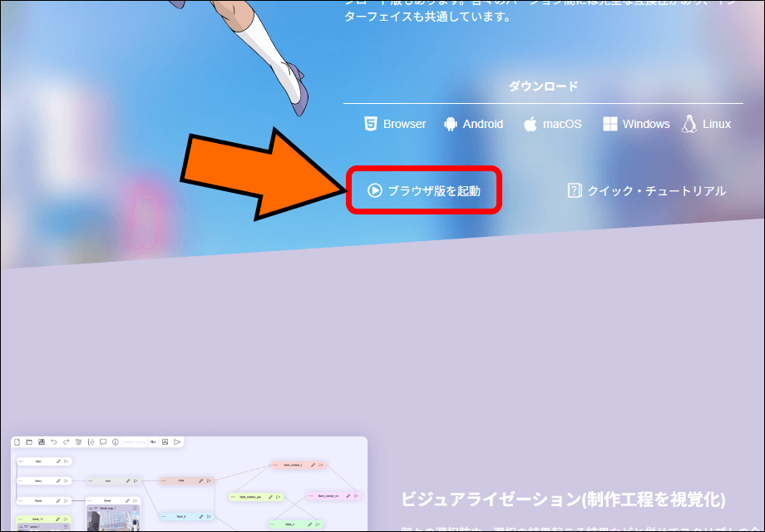The height and width of the screenshot is (532, 765).
Task: Open the node editor screenshot thumbnail
Action: tap(189, 485)
